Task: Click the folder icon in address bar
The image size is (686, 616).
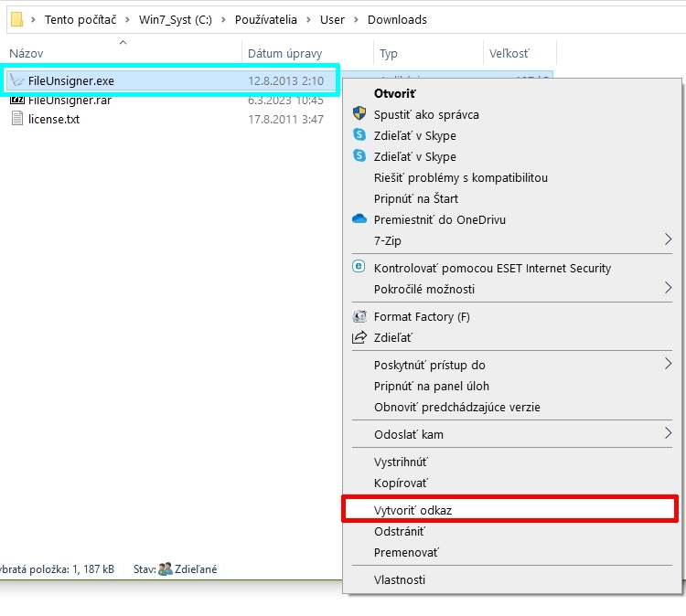Action: pos(16,19)
